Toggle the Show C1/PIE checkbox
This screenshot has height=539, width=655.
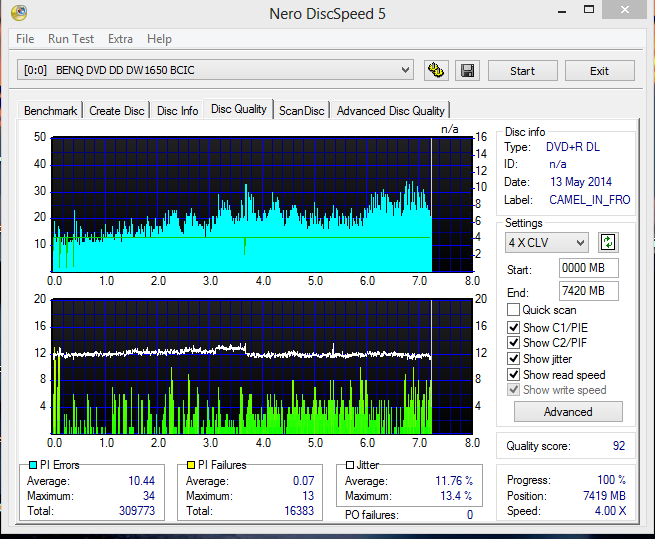tap(513, 327)
